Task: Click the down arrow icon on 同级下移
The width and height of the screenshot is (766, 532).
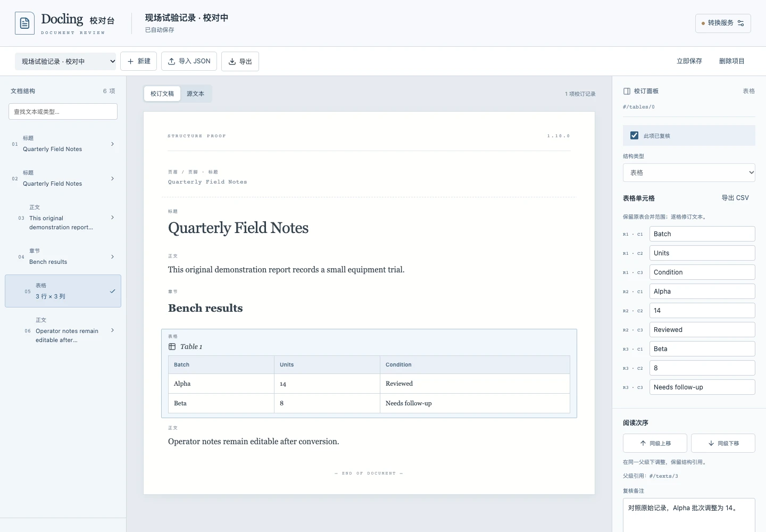Action: point(711,443)
